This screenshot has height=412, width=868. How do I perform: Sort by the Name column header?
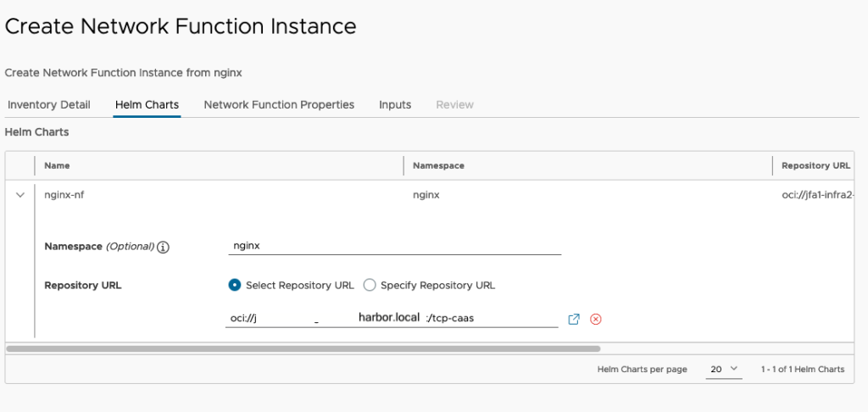(57, 165)
